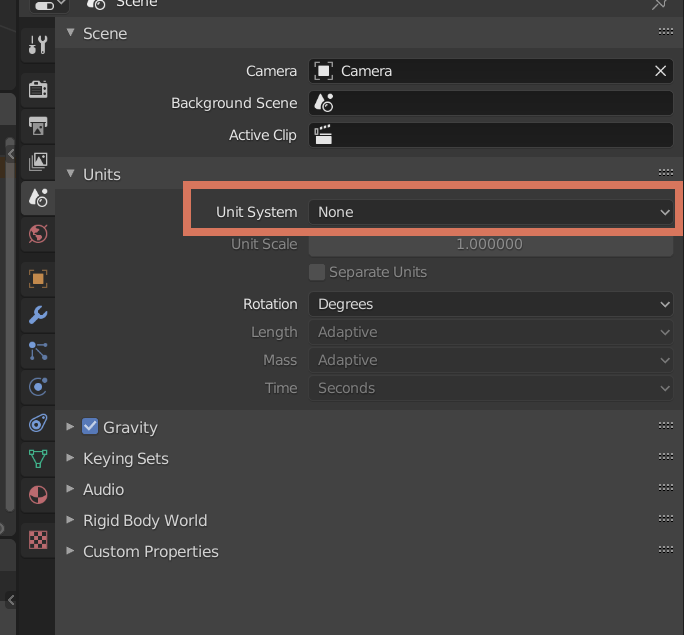Open the Physics properties tab
684x635 pixels.
pyautogui.click(x=38, y=387)
